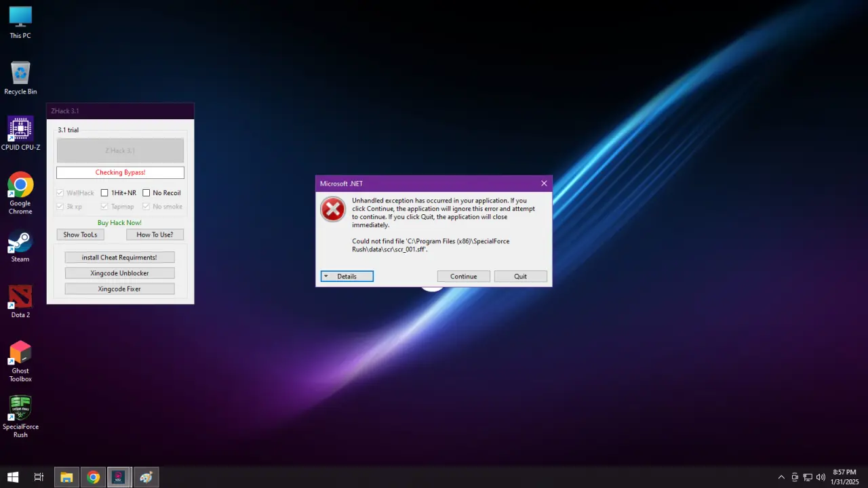Switch to Chrome via its taskbar icon
This screenshot has height=488, width=868.
pyautogui.click(x=93, y=477)
